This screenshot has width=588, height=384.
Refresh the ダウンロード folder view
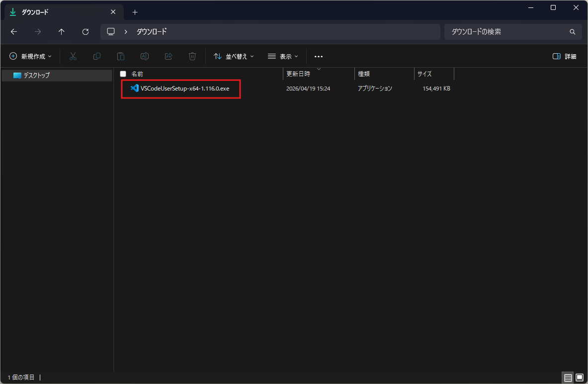coord(85,32)
